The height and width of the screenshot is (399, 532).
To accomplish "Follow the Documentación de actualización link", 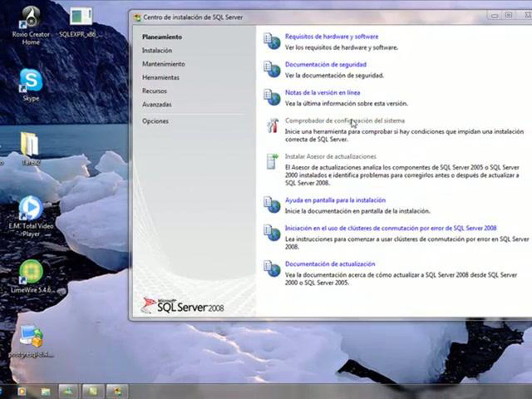I will click(330, 264).
